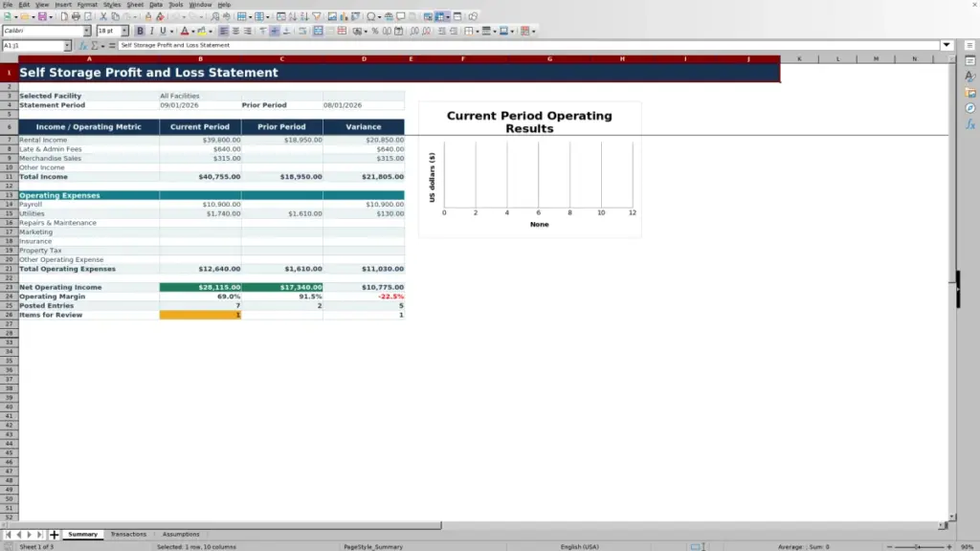Click the formula bar input field
The image size is (980, 551).
tap(528, 45)
